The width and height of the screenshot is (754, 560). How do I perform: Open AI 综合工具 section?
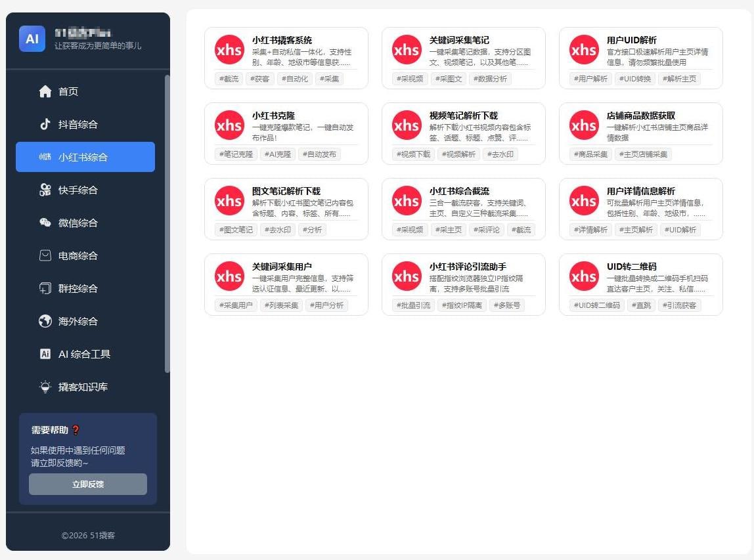pyautogui.click(x=85, y=354)
